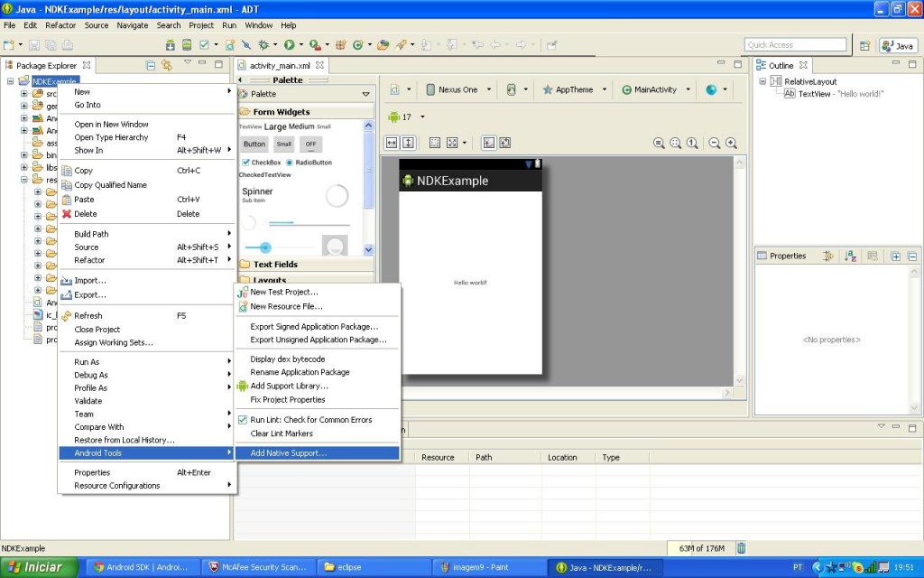Open the McAfee Security Scan taskbar item
The width and height of the screenshot is (924, 578).
pyautogui.click(x=259, y=567)
